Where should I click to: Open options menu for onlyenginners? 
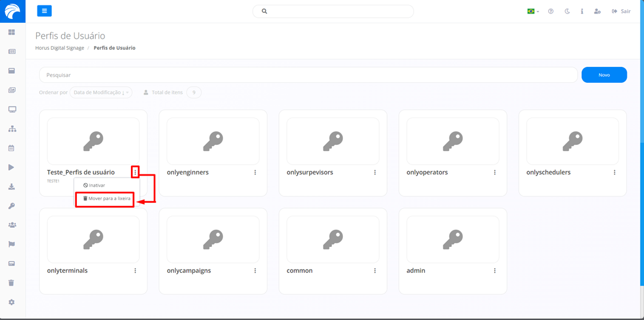pos(255,173)
